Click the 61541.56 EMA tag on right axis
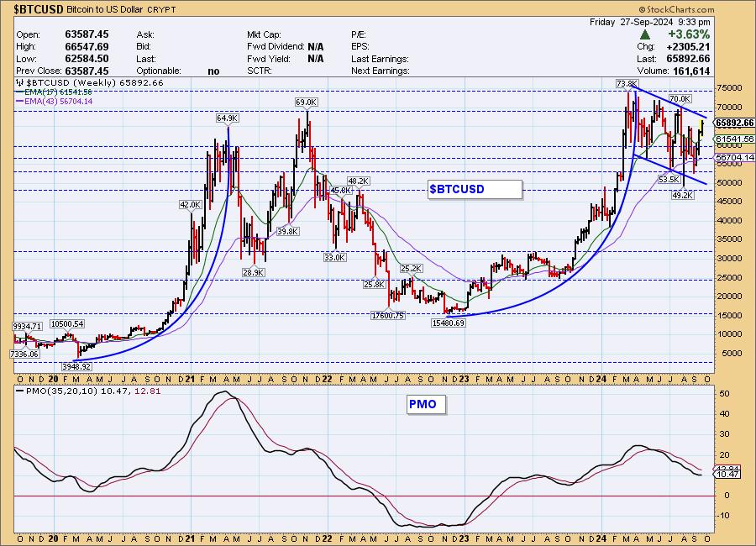756x546 pixels. click(734, 139)
